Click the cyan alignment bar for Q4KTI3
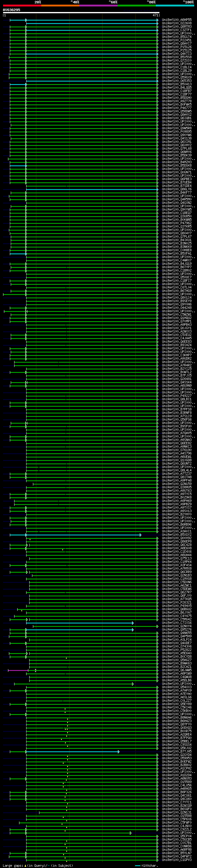 click(92, 54)
